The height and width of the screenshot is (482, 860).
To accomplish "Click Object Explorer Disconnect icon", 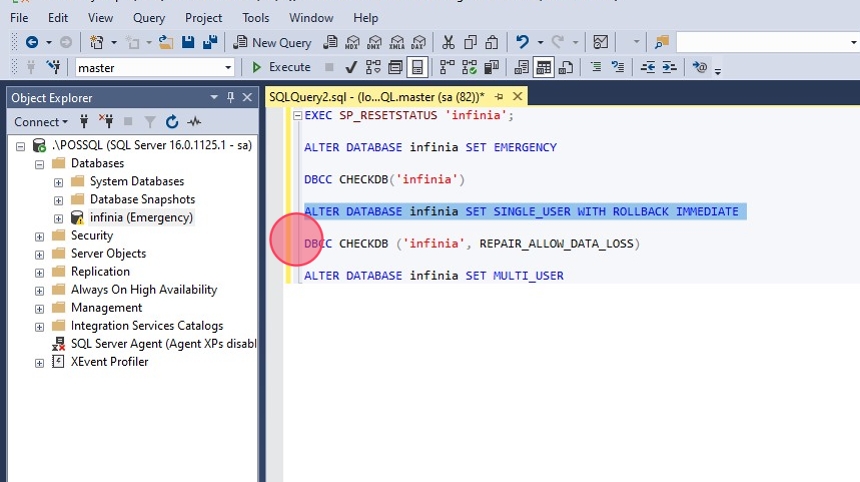I will pyautogui.click(x=106, y=122).
